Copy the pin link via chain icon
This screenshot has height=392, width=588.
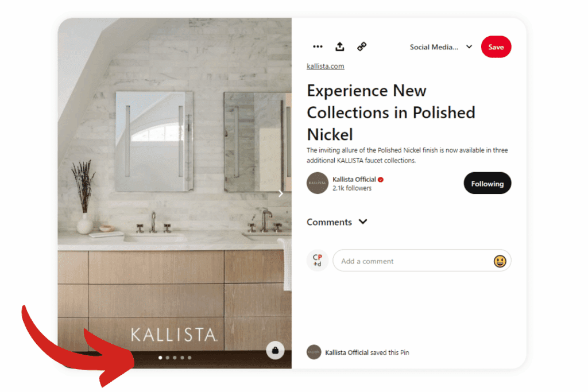click(362, 46)
